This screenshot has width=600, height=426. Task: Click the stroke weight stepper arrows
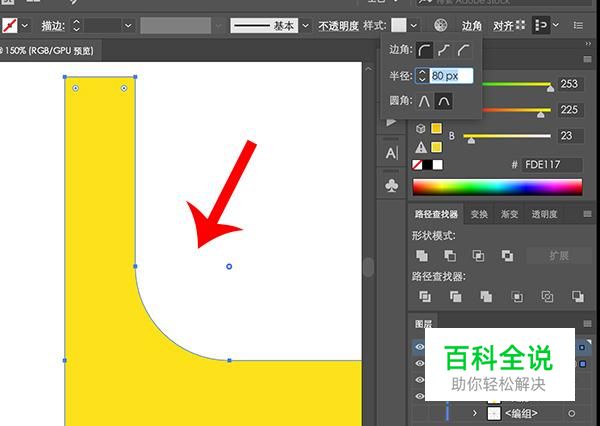[76, 26]
